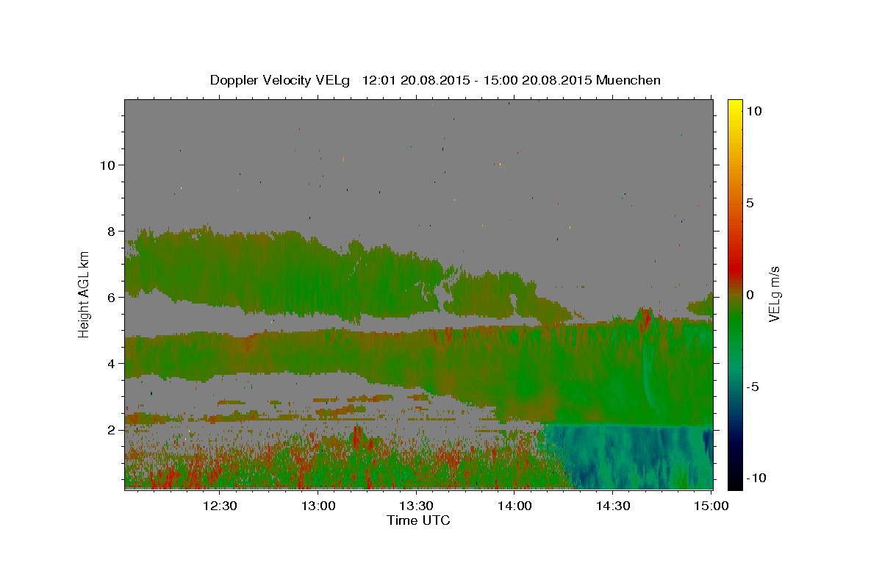Click the 'VELg m/s' colorbar label
Viewport: 882px width, 588px height.
pos(774,294)
